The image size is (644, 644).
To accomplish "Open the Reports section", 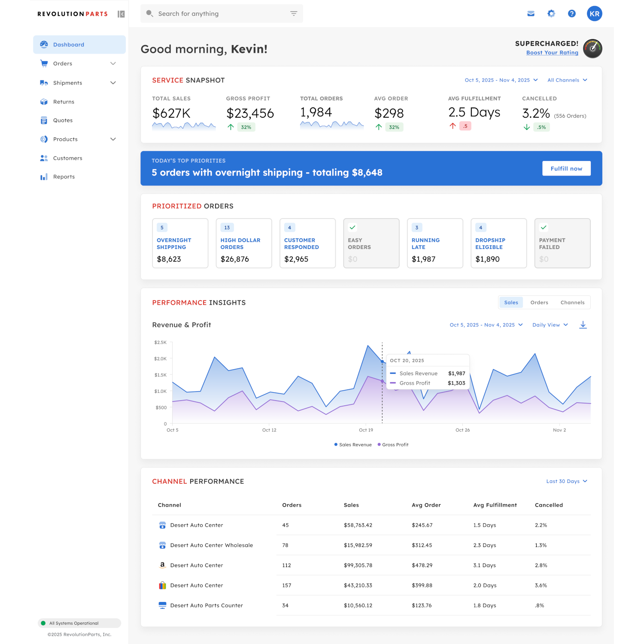I will pyautogui.click(x=64, y=176).
